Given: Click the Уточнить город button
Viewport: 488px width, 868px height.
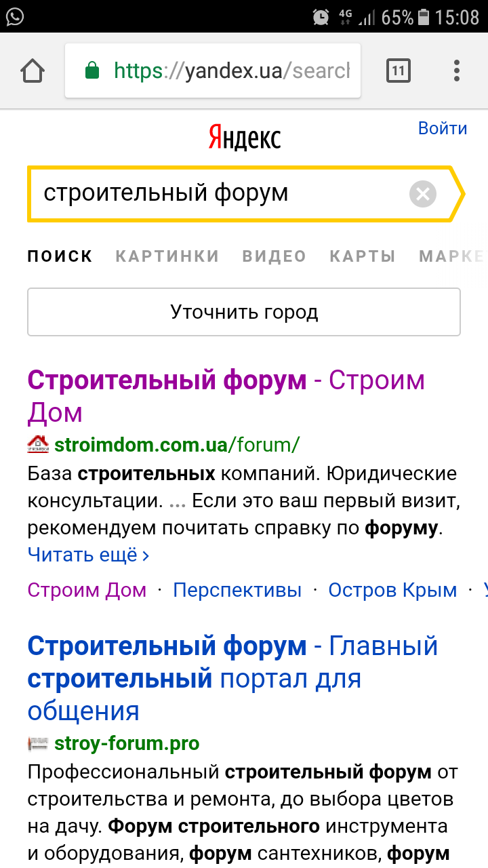Looking at the screenshot, I should pos(244,312).
